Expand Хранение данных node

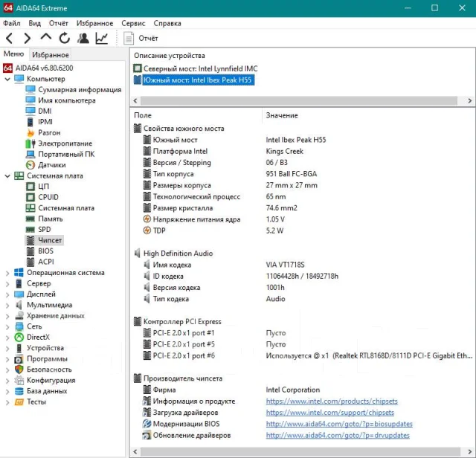tap(7, 316)
